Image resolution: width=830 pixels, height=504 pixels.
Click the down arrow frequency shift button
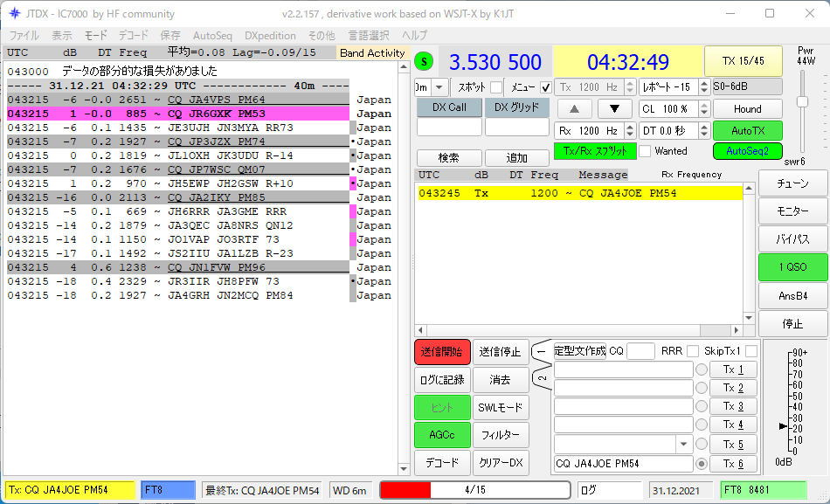tap(614, 109)
